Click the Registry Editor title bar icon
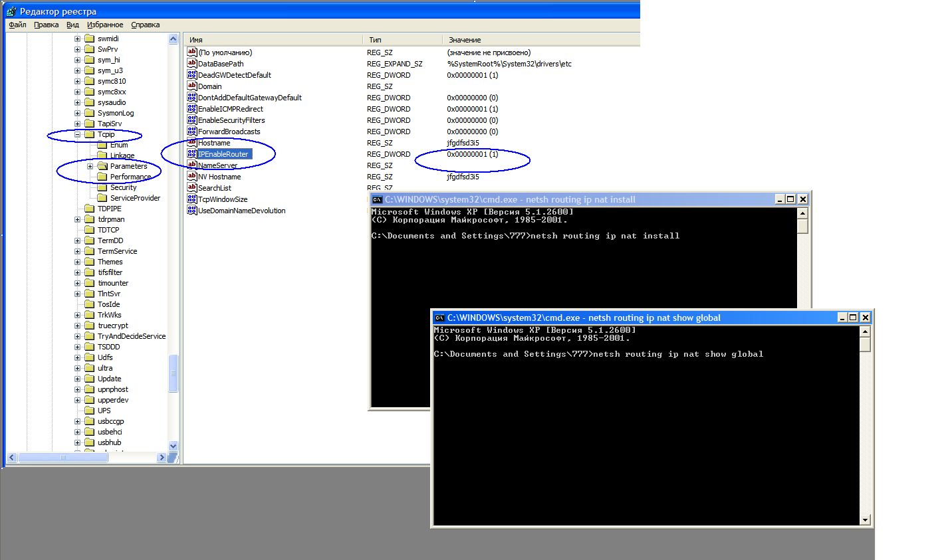Screen dimensions: 942x560 click(x=11, y=11)
